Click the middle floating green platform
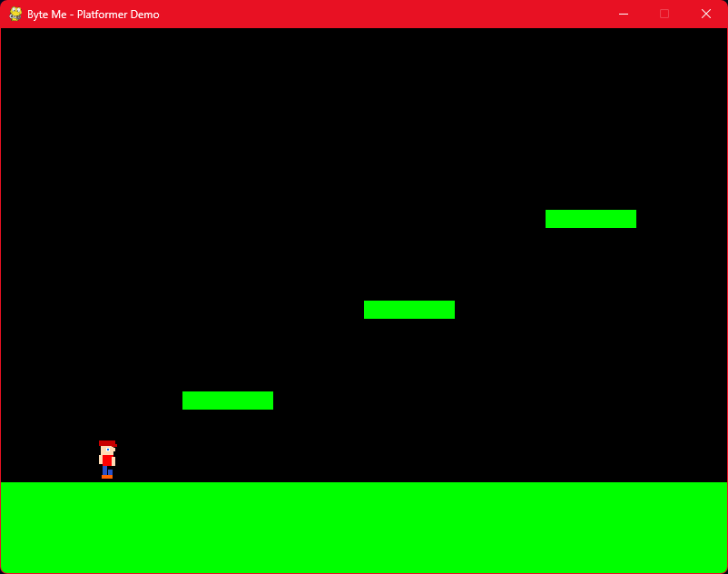The height and width of the screenshot is (574, 728). 409,310
